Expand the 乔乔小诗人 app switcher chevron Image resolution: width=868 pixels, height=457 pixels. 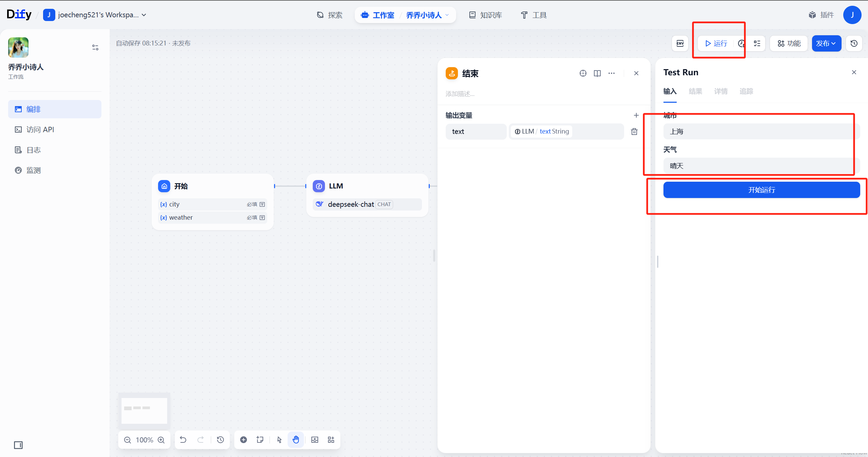(447, 15)
